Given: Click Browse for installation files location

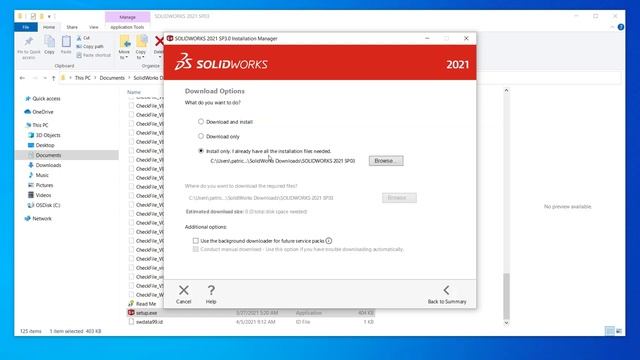Looking at the screenshot, I should [386, 161].
